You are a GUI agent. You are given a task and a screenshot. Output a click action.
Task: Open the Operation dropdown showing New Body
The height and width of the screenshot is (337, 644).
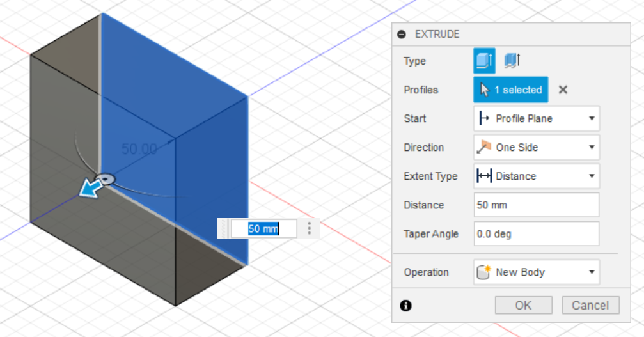[537, 272]
